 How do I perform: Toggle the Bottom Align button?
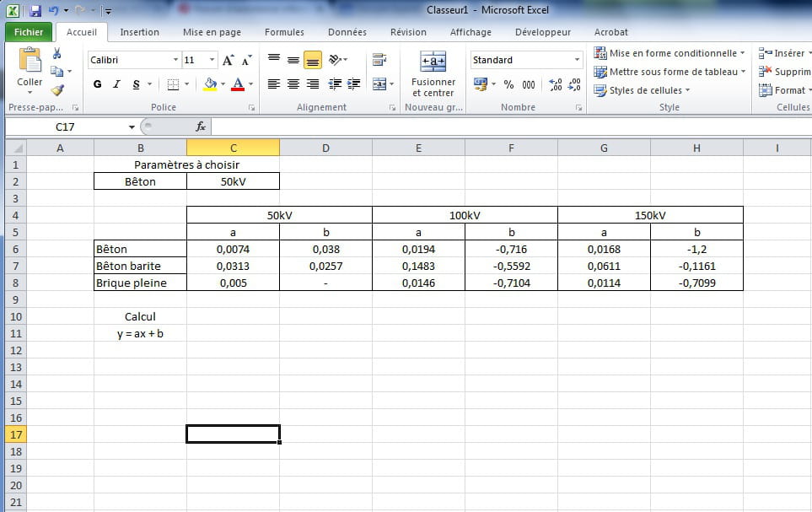[312, 60]
